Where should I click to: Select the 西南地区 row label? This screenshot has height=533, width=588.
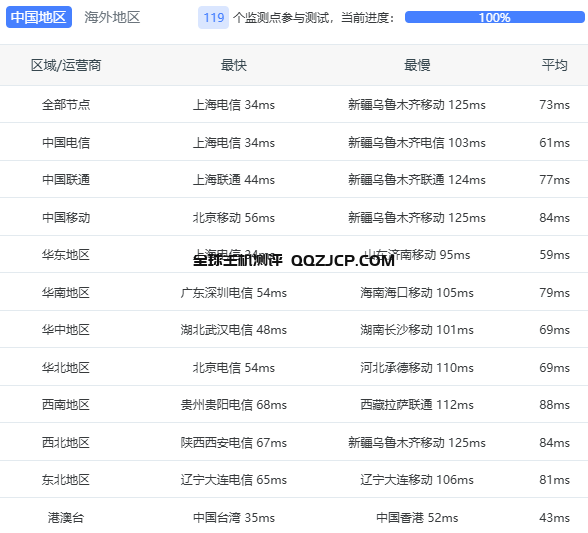coord(66,405)
